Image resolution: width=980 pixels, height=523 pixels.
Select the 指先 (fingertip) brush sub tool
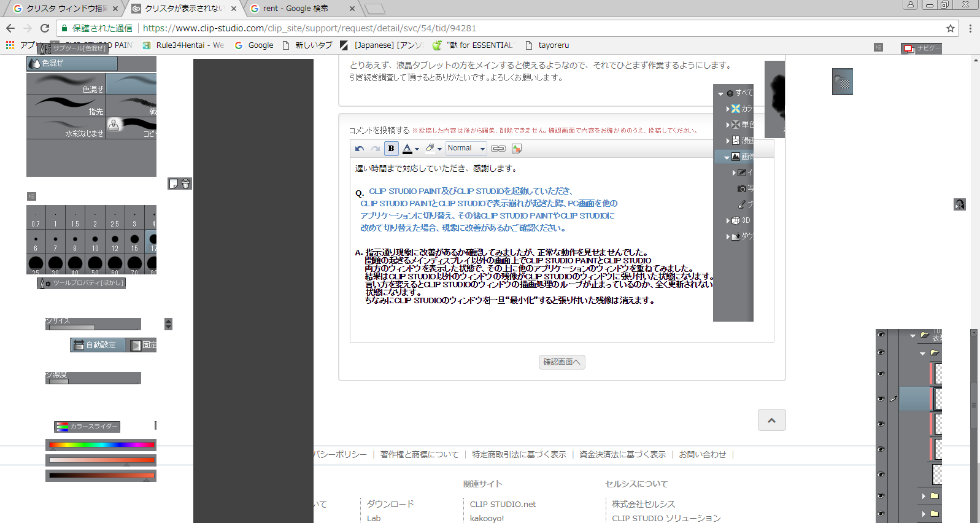pos(66,106)
